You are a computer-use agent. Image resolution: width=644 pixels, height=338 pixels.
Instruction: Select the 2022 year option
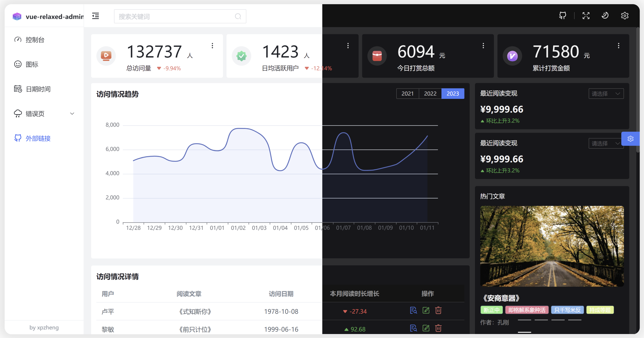(430, 94)
